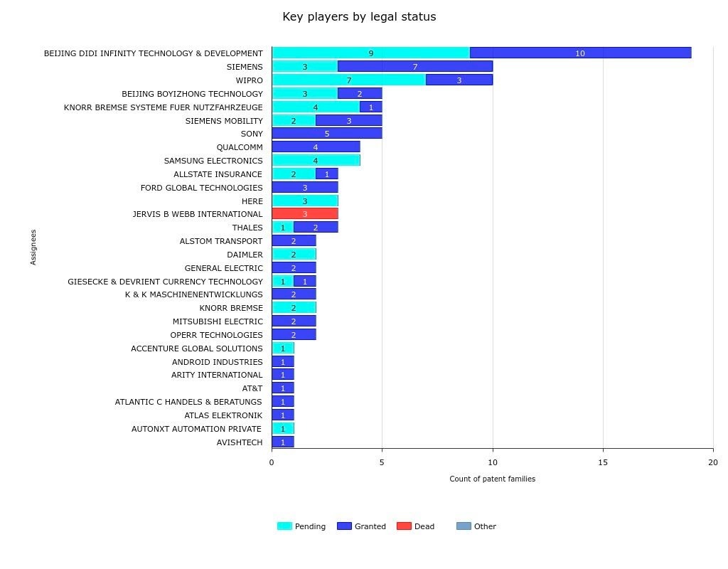Viewport: 728px width, 569px height.
Task: Select the Knorr Bremse Systeme pending segment showing 4
Action: pos(316,107)
